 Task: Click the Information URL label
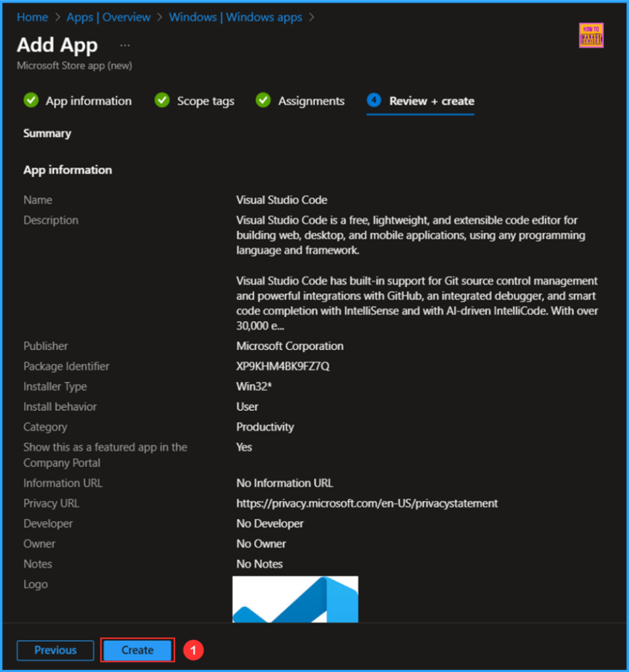pos(62,483)
